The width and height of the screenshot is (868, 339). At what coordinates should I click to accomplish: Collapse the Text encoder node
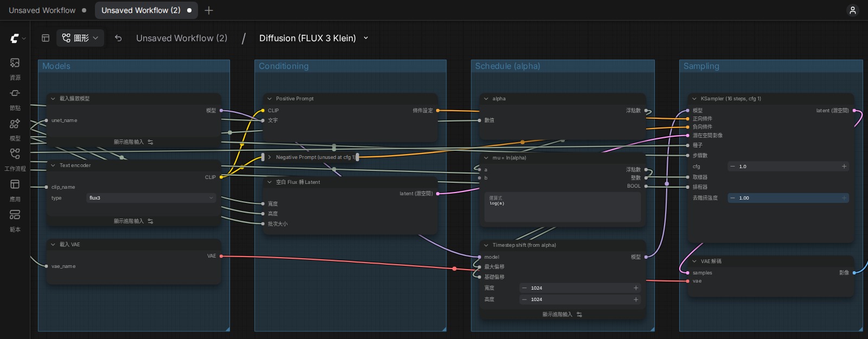(x=53, y=165)
